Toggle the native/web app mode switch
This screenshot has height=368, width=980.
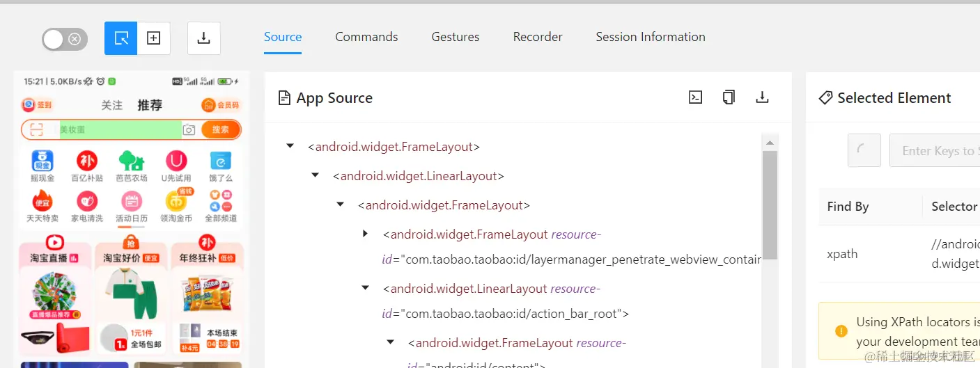65,39
